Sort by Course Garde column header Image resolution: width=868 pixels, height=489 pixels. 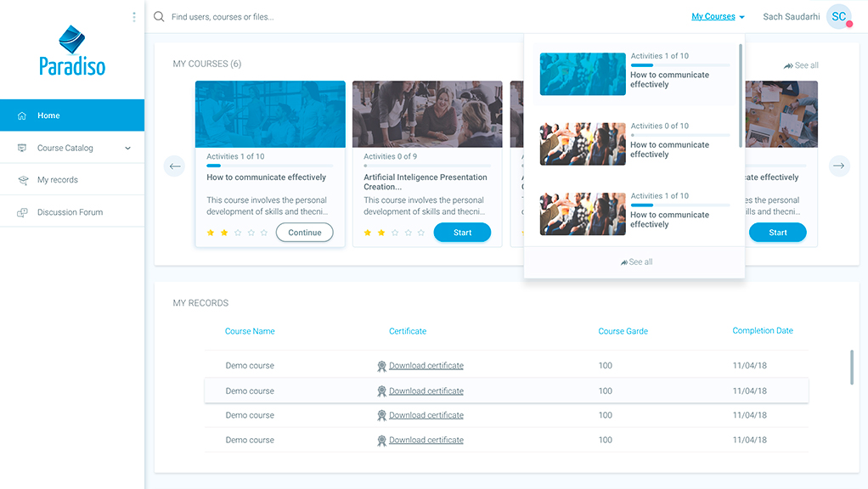[623, 331]
